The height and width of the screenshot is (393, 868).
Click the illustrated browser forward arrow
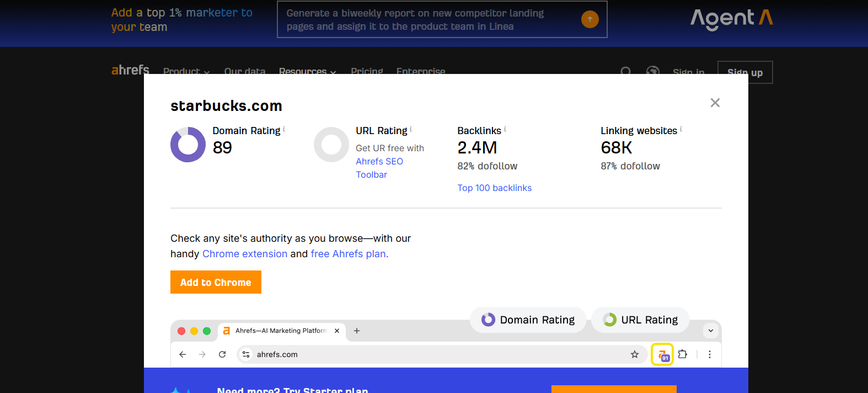tap(202, 354)
